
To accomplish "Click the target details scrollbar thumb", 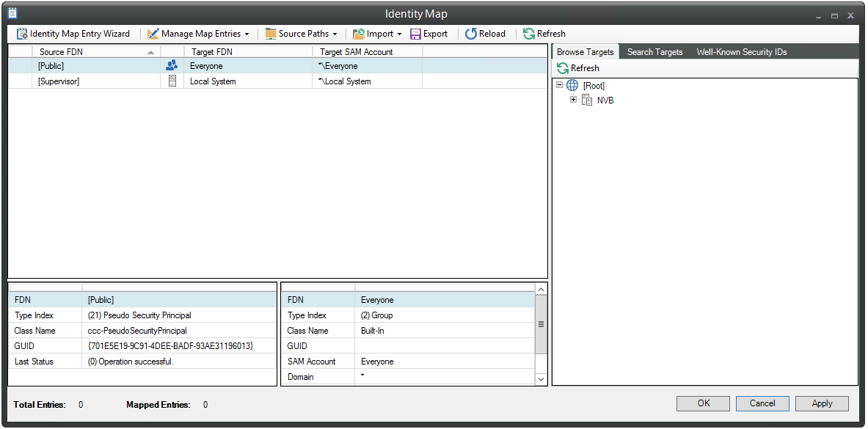I will pyautogui.click(x=541, y=324).
